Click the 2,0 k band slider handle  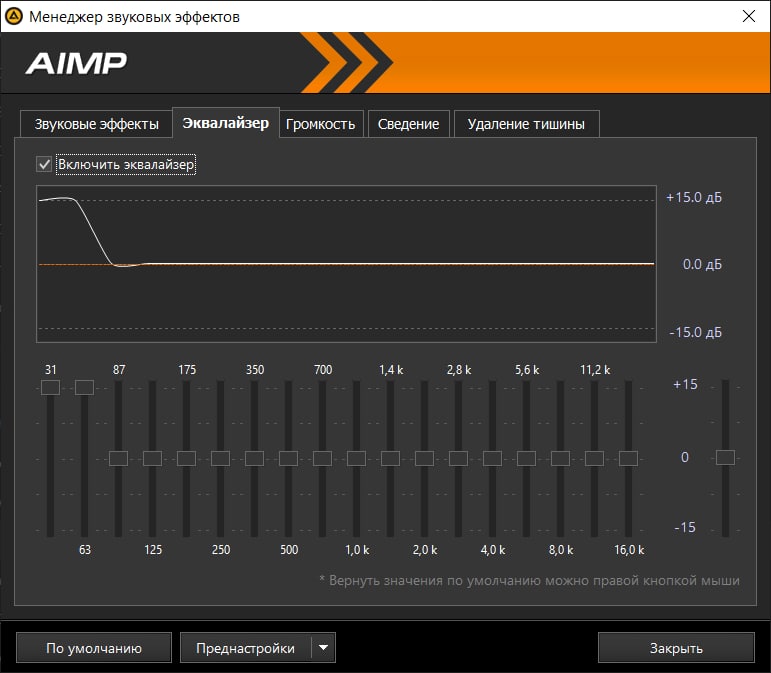pyautogui.click(x=424, y=459)
